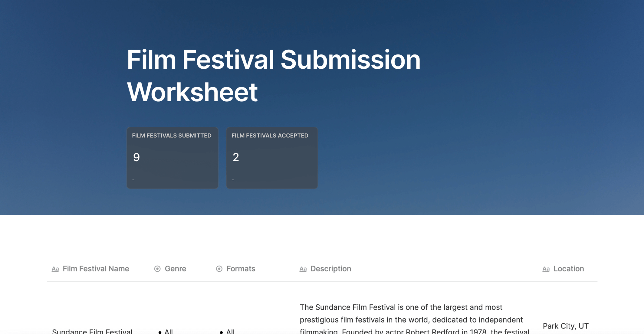The width and height of the screenshot is (644, 334).
Task: Click the Film Festival Name text-type icon
Action: tap(55, 269)
